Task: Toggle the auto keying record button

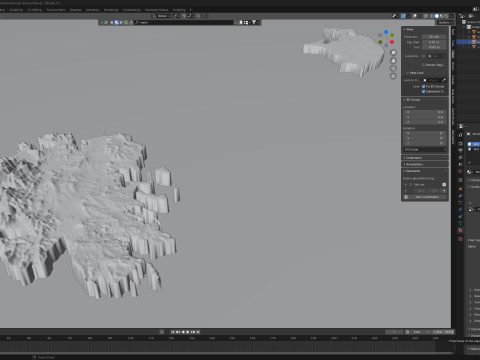Action: coord(162,332)
